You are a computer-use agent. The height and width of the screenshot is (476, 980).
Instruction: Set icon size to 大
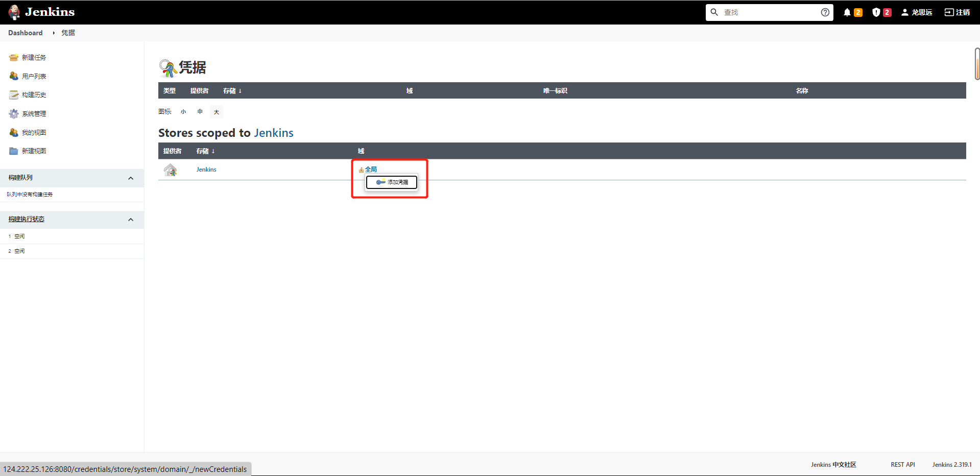click(x=217, y=112)
